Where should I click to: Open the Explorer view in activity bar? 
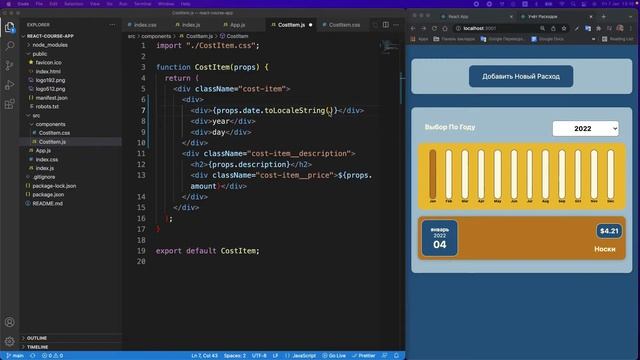(x=9, y=28)
